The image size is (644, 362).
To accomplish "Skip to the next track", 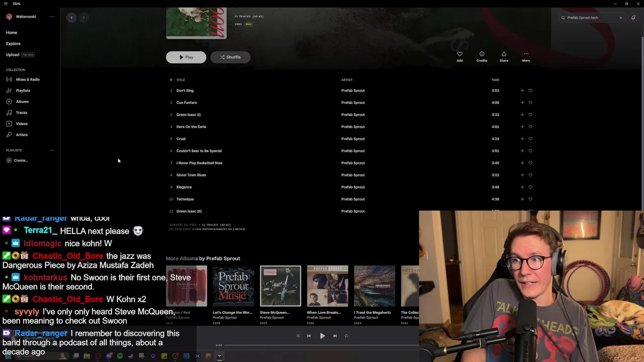I will point(335,336).
